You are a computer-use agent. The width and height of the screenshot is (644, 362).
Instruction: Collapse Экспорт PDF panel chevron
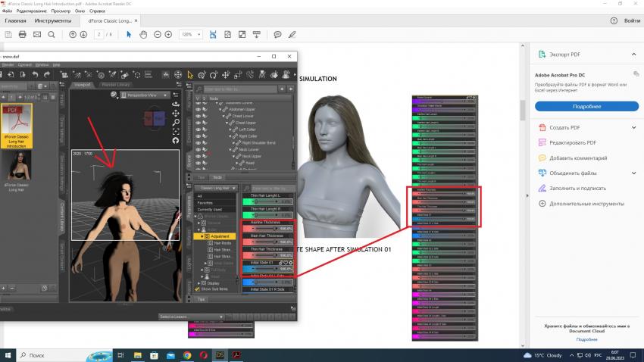[633, 55]
